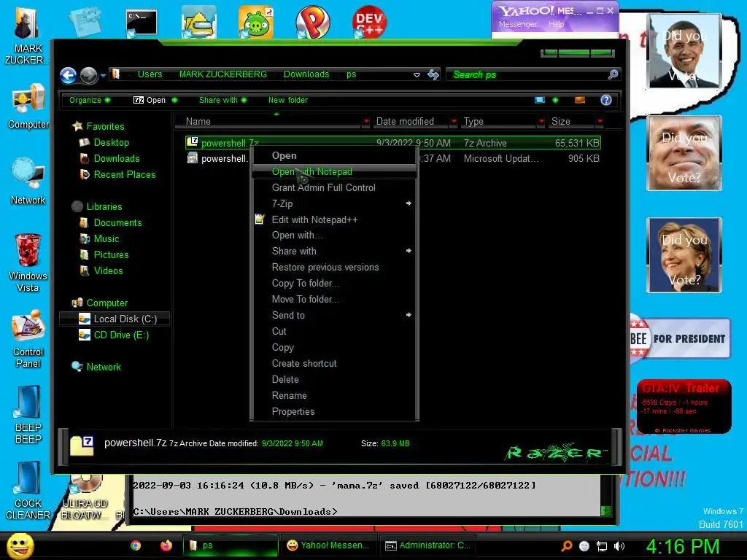The image size is (747, 560).
Task: Click the Explorer help question mark icon
Action: [x=606, y=100]
